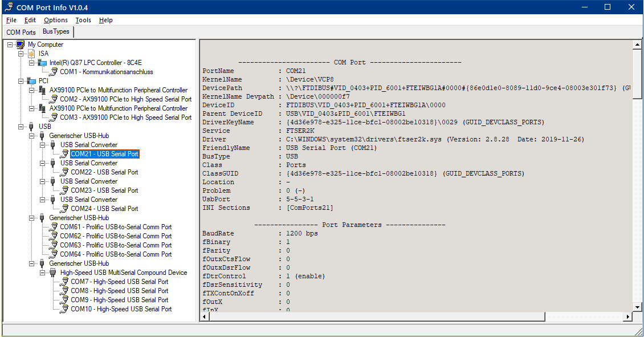Image resolution: width=644 pixels, height=337 pixels.
Task: Click the COM62 Prolific port icon
Action: click(54, 236)
